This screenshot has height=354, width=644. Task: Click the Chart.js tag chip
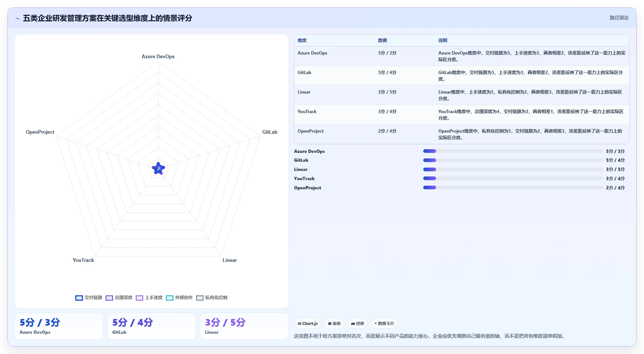pyautogui.click(x=308, y=323)
